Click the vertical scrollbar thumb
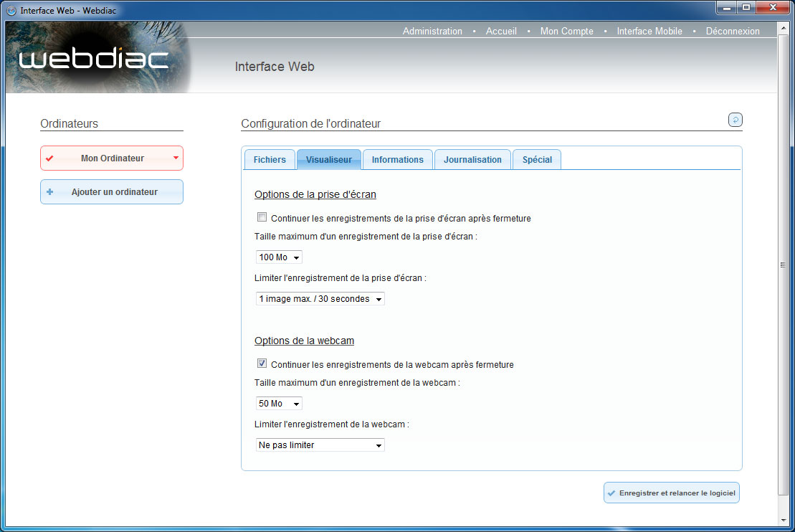This screenshot has width=795, height=532. (x=783, y=265)
